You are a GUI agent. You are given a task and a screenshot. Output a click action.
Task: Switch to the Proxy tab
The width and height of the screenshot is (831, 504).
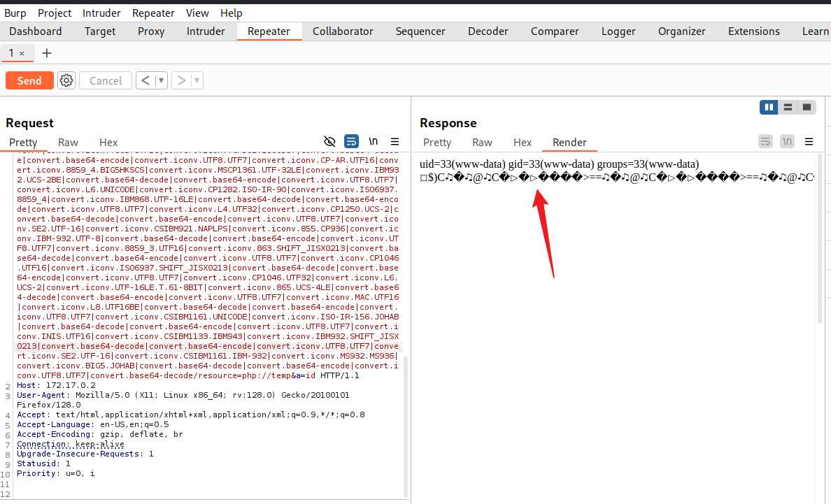[x=151, y=31]
